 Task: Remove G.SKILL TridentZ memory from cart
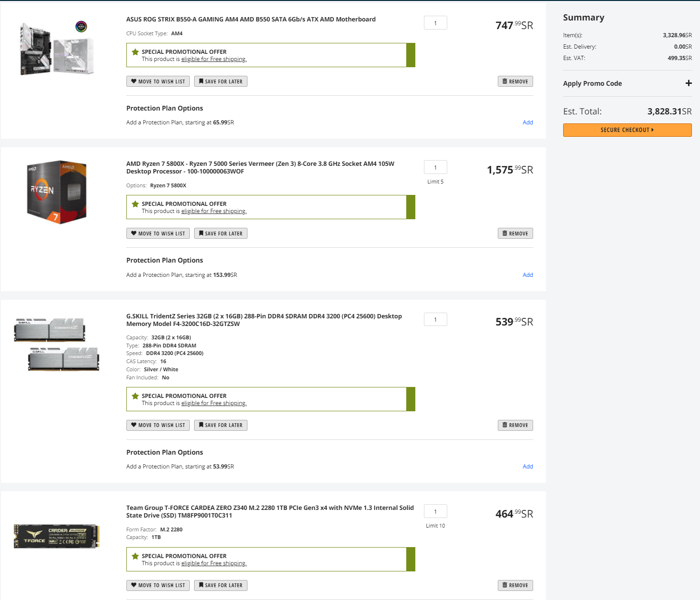(x=515, y=425)
